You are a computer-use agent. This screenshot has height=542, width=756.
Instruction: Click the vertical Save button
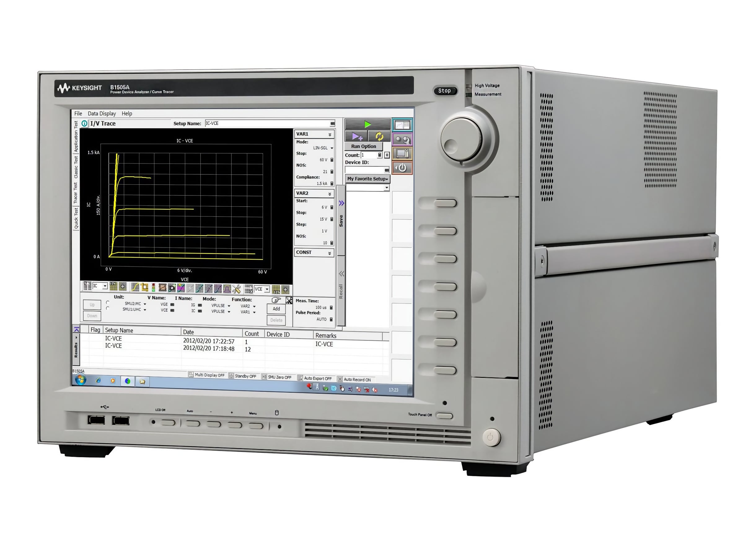click(341, 221)
